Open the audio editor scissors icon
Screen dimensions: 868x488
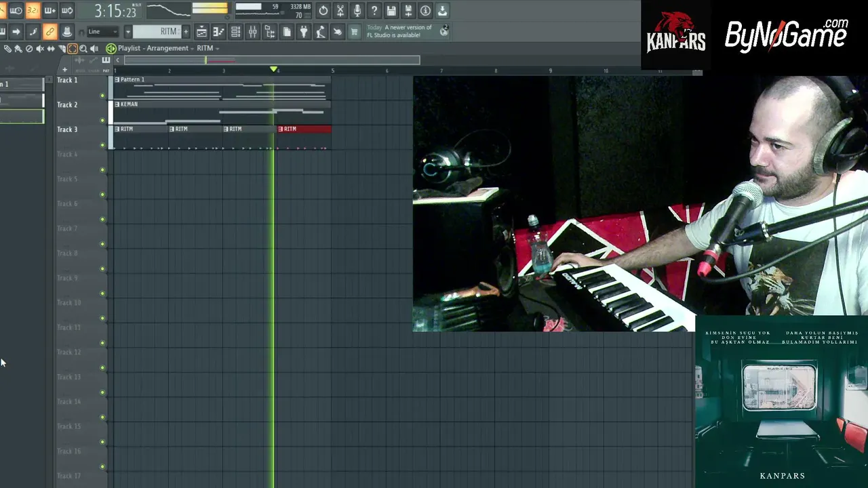340,11
